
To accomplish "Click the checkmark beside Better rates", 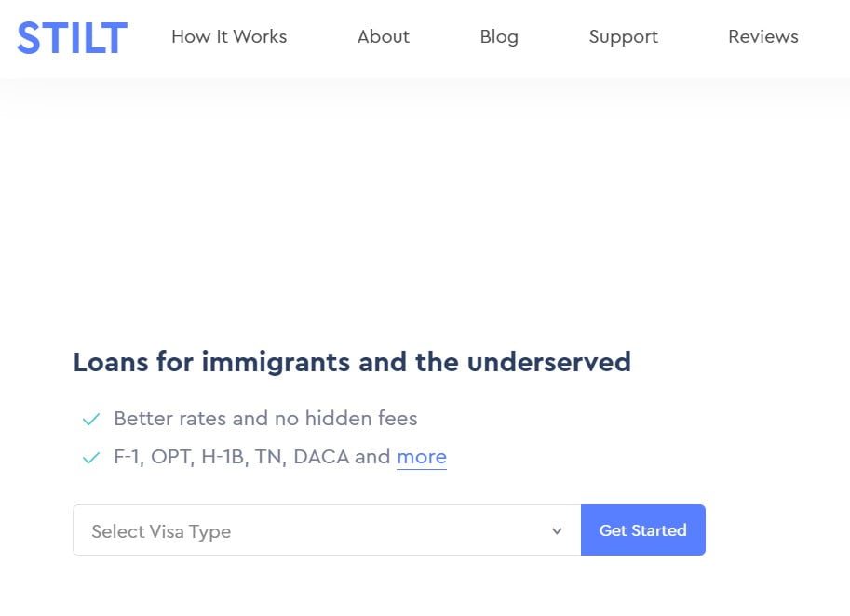I will [91, 420].
